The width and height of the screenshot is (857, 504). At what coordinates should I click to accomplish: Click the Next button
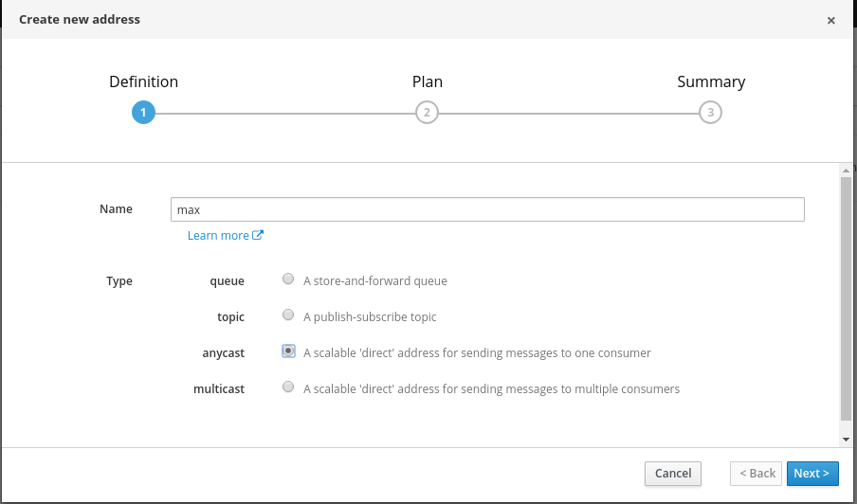tap(811, 474)
